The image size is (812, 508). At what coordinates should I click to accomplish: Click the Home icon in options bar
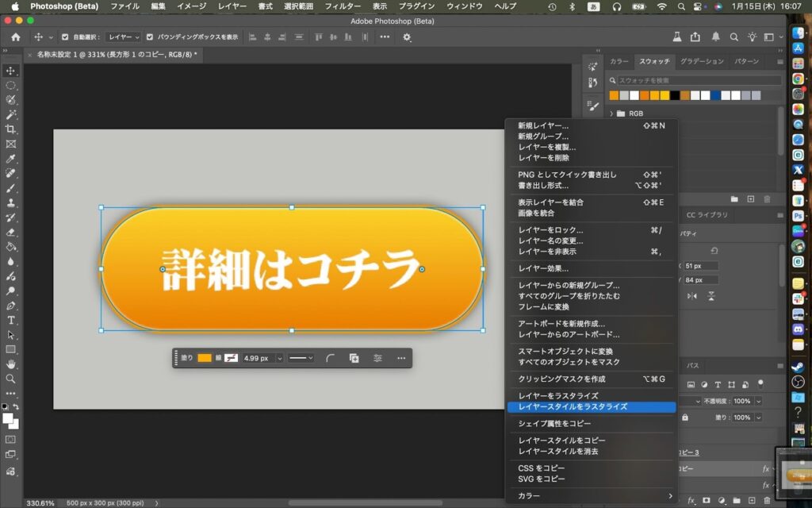tap(16, 37)
